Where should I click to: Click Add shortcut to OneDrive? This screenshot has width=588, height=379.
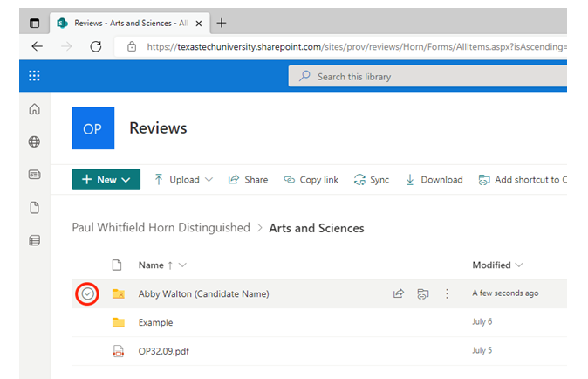[x=523, y=180]
